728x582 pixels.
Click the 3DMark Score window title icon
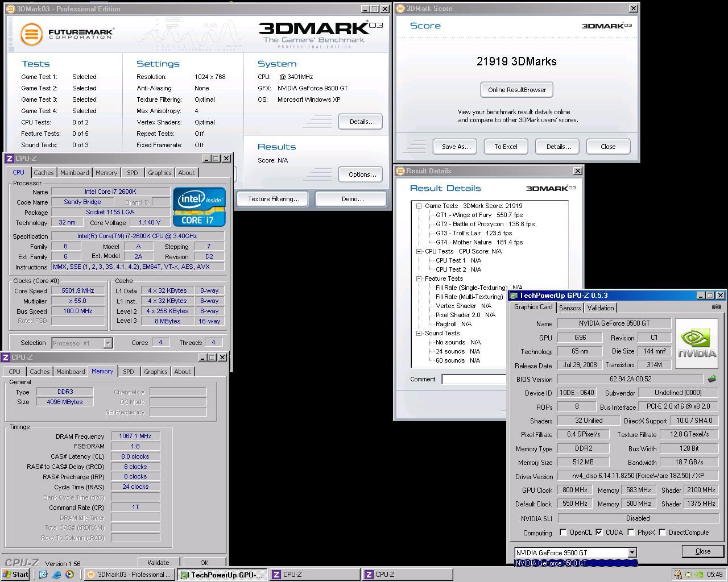tap(400, 9)
